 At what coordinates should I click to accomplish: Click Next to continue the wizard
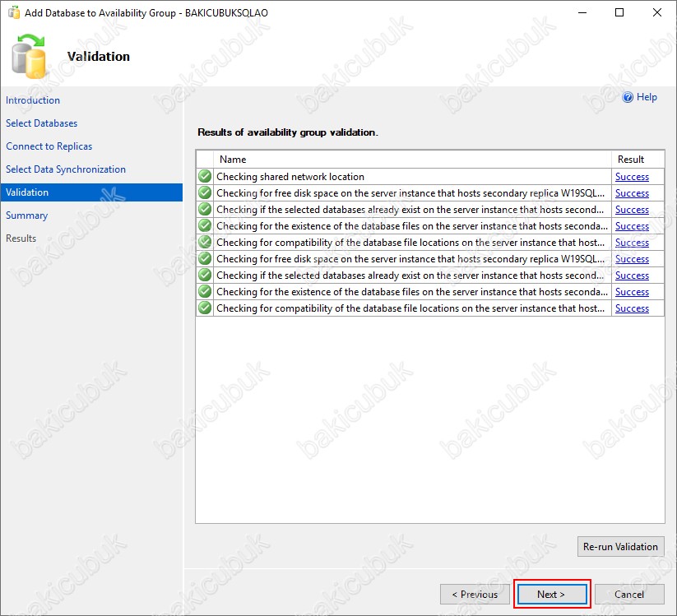click(551, 595)
